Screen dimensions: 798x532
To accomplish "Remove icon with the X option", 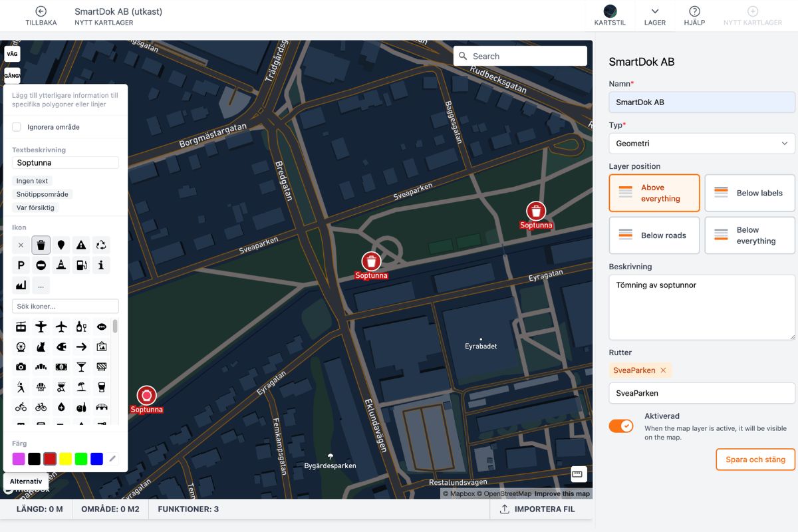I will click(x=21, y=245).
